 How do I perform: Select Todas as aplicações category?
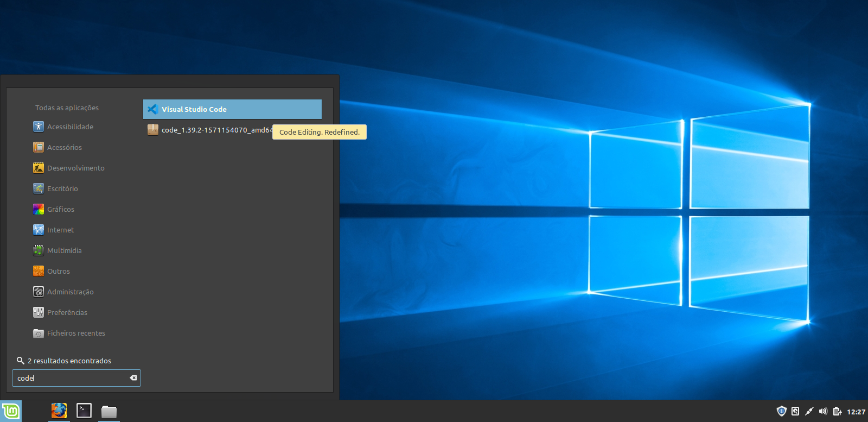[67, 108]
